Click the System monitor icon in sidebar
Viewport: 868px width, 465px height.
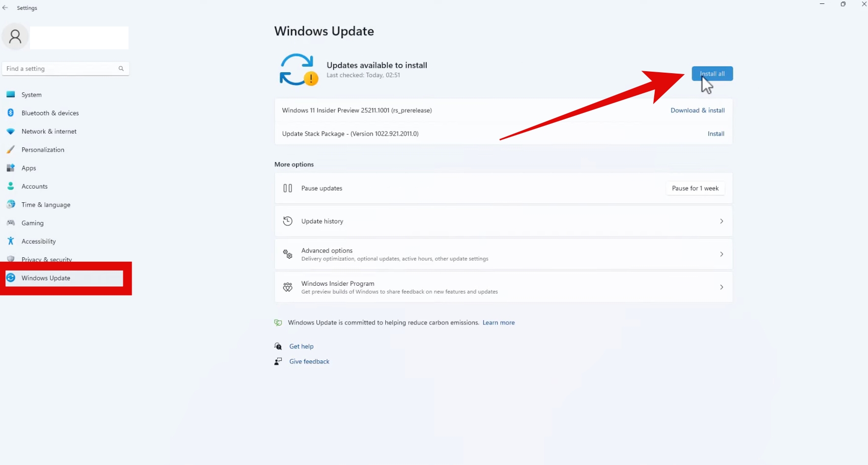[11, 95]
